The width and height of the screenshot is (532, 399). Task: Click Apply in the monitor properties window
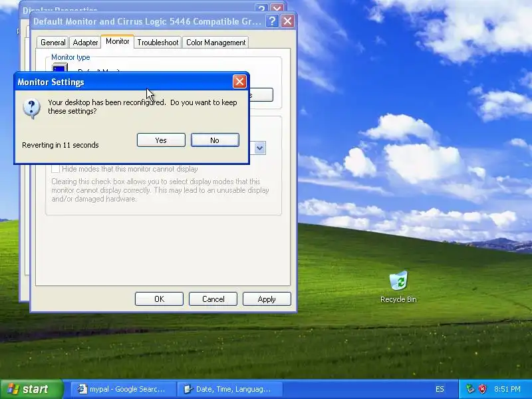[267, 299]
